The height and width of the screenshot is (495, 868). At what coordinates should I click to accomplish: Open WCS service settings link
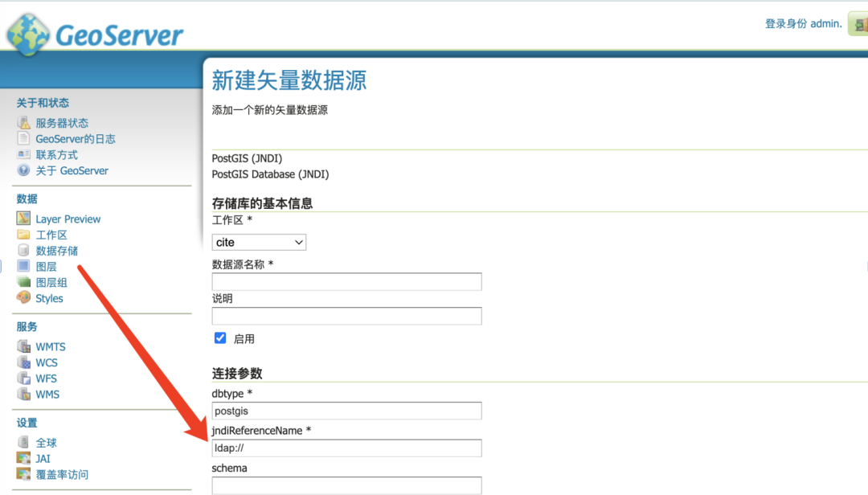pos(47,362)
